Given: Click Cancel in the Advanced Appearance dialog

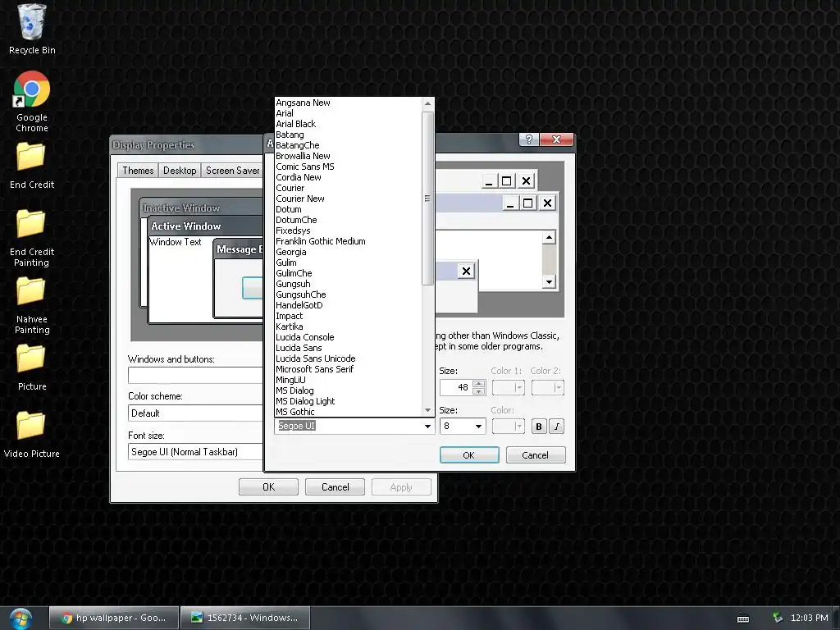Looking at the screenshot, I should coord(536,454).
